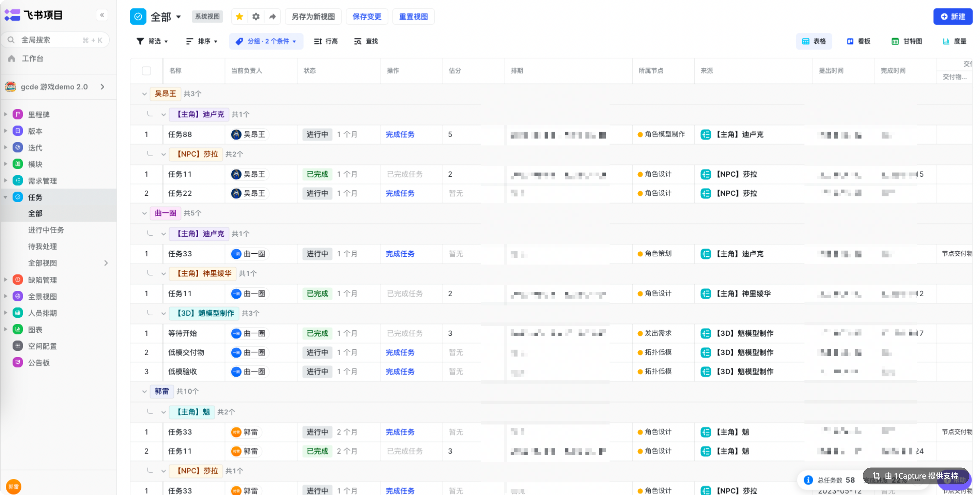This screenshot has width=980, height=495.
Task: Collapse the left sidebar with the « button
Action: click(x=101, y=15)
